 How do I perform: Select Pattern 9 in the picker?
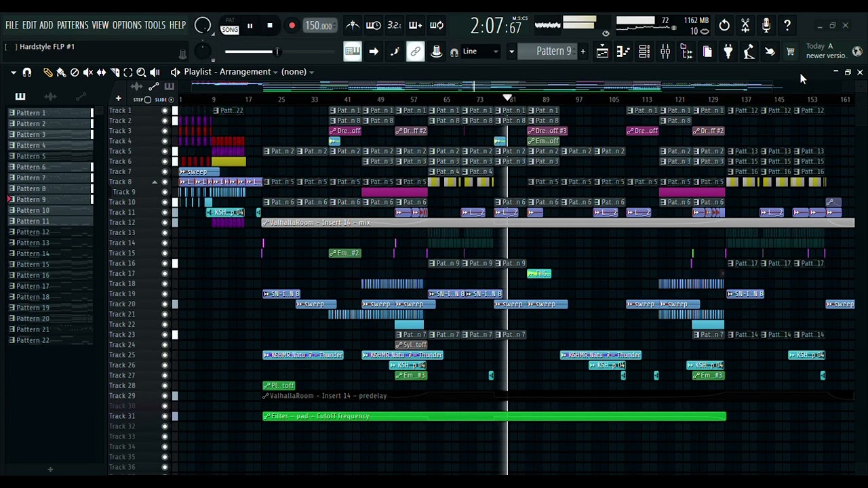point(51,199)
